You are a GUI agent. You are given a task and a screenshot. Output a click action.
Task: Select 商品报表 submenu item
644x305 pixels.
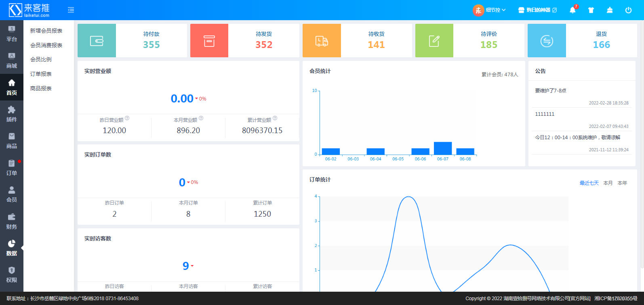pos(41,88)
